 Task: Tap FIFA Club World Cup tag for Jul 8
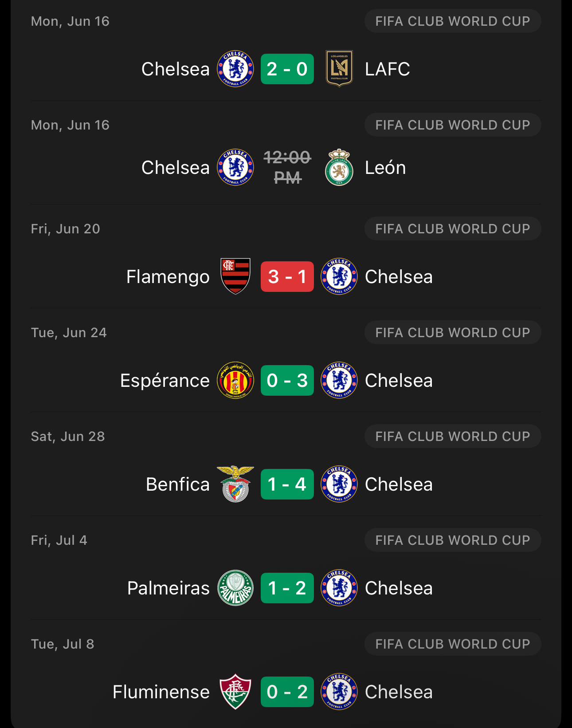pyautogui.click(x=452, y=644)
